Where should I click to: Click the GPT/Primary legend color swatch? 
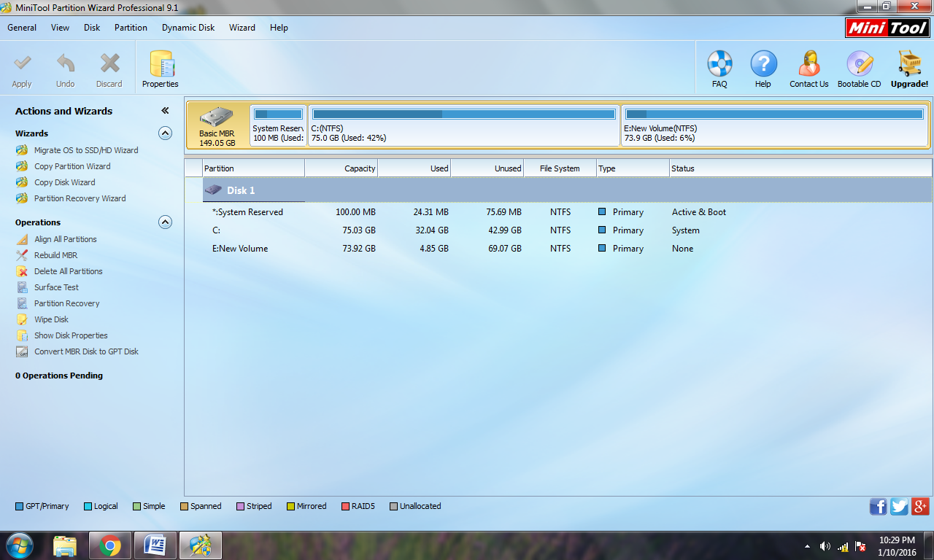click(x=20, y=506)
